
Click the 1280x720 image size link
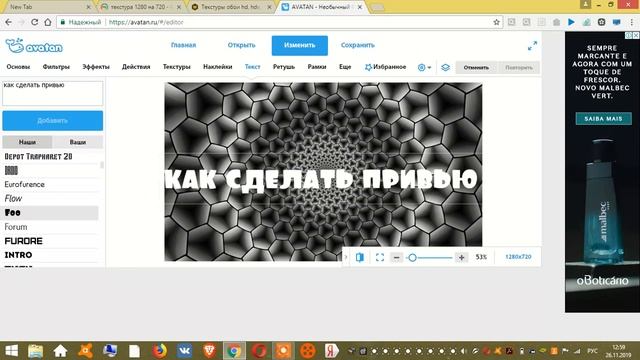pos(518,257)
